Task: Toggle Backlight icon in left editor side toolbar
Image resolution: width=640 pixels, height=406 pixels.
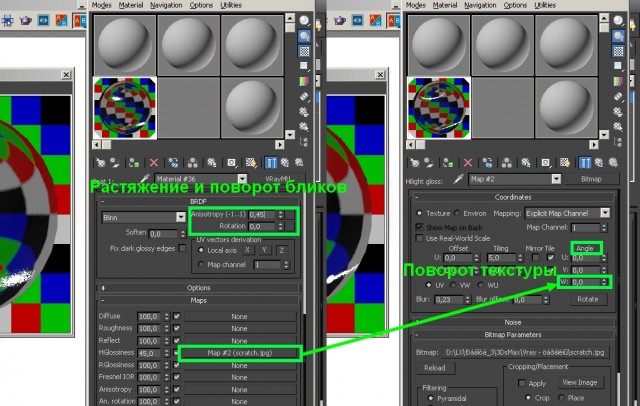Action: coord(304,36)
